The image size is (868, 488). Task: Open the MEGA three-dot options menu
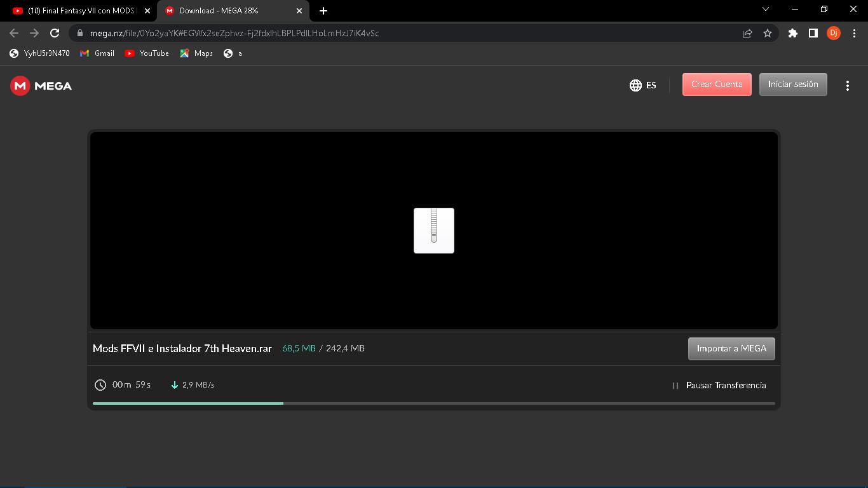(x=847, y=86)
